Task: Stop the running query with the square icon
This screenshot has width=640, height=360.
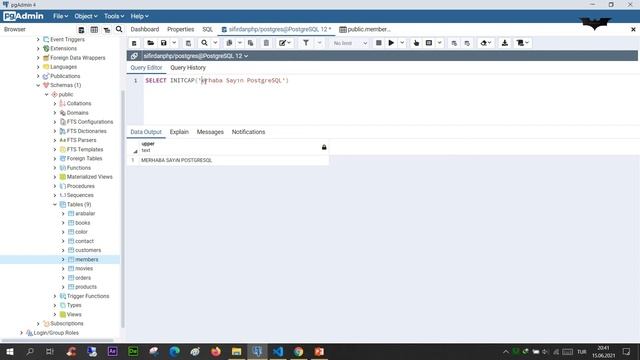Action: 379,43
